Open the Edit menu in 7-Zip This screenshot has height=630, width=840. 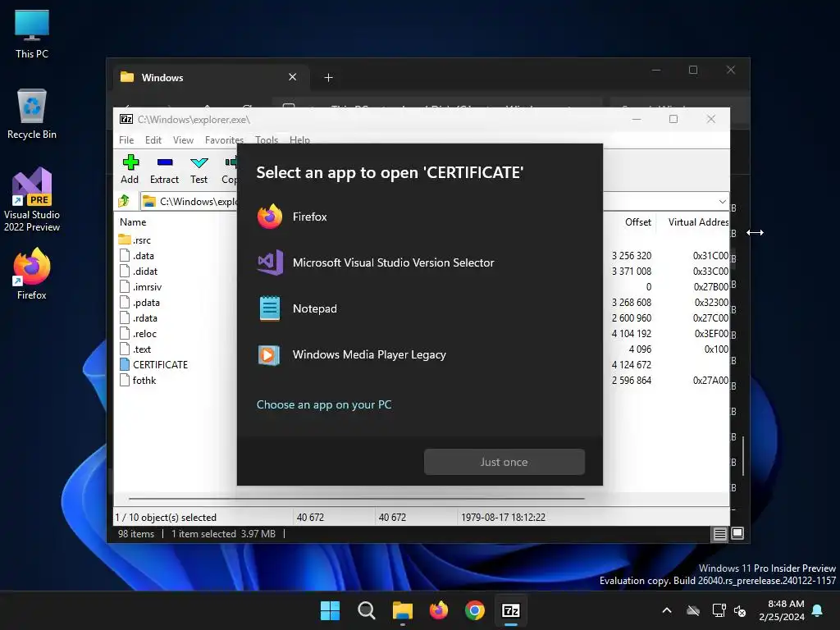coord(153,139)
